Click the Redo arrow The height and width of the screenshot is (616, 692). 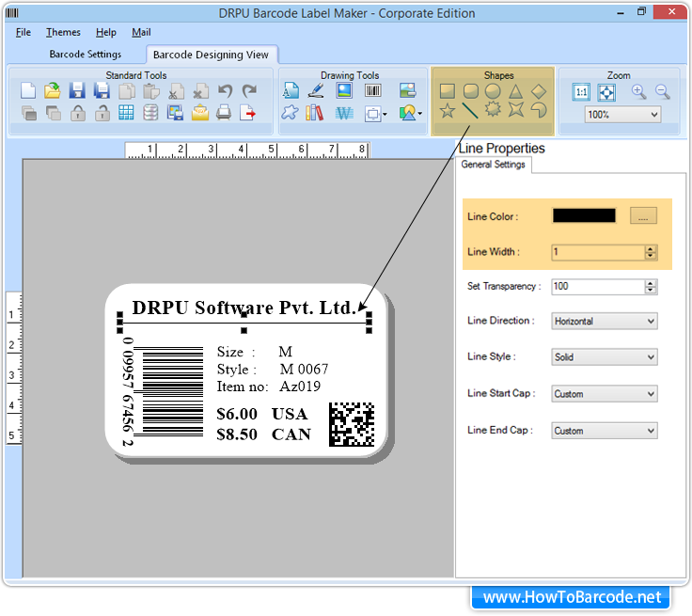click(249, 91)
